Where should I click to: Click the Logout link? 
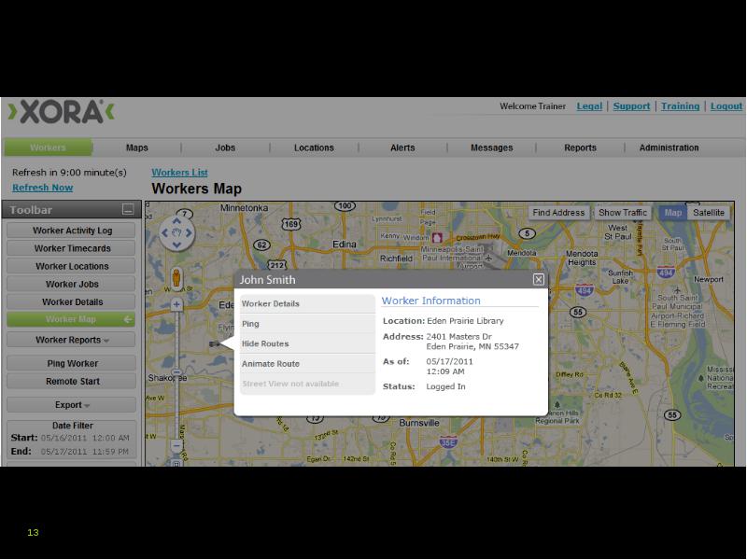[x=726, y=106]
